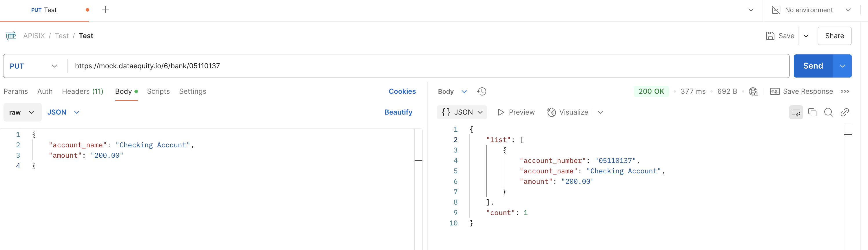Screen dimensions: 868x250
Task: Open the response more options ellipsis
Action: (x=845, y=91)
